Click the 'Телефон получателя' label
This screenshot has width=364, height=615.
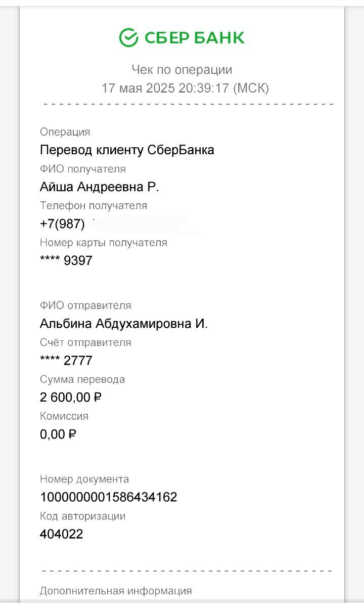[94, 205]
